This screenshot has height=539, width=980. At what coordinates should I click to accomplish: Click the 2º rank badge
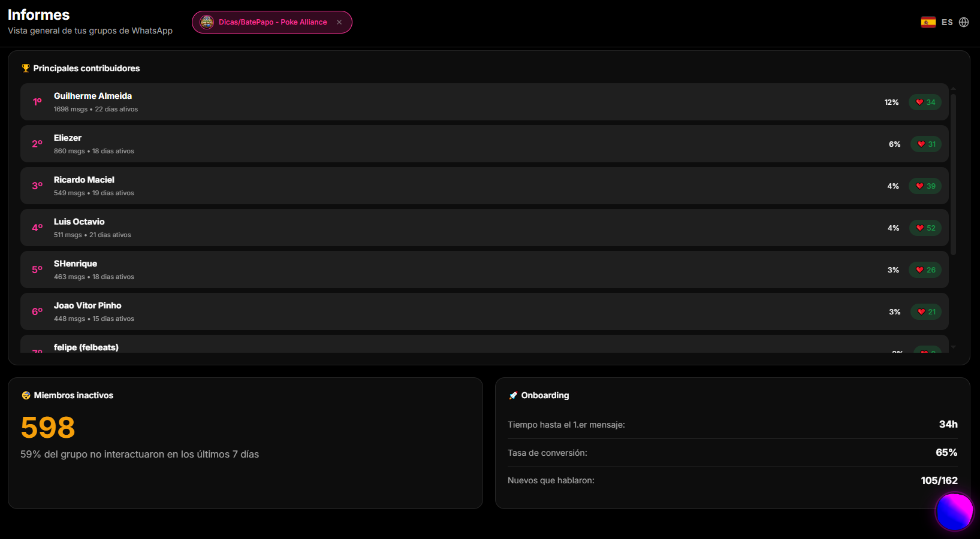point(37,144)
